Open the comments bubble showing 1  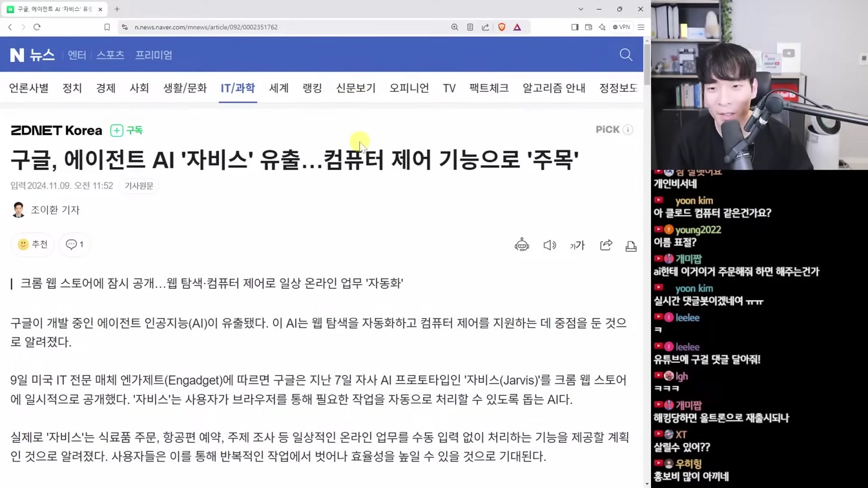pos(75,245)
